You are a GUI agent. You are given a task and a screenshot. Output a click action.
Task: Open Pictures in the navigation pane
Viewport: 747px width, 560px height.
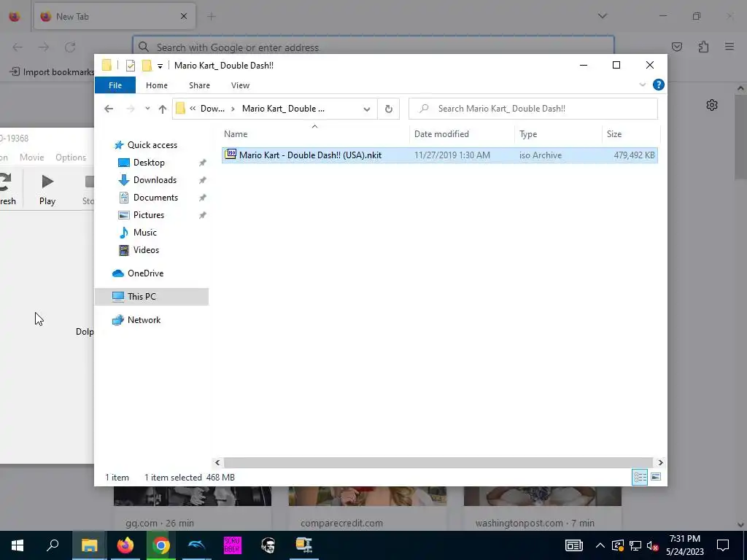(x=149, y=215)
